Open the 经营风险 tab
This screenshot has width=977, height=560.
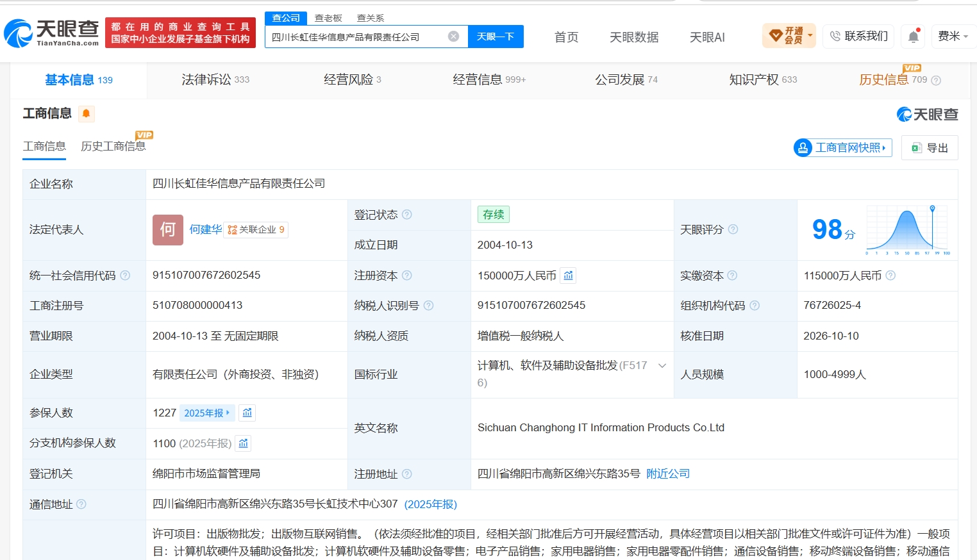[353, 79]
